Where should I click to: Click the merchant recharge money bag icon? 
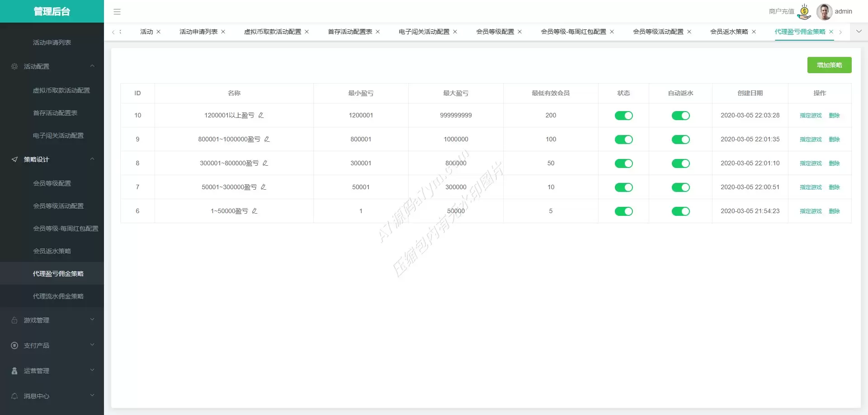point(804,12)
